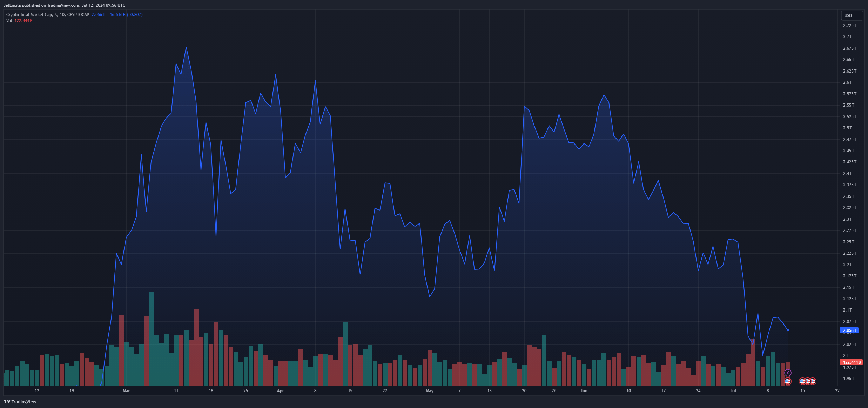Click the −16.516B (−0.80%) change value
868x408 pixels.
(x=125, y=15)
